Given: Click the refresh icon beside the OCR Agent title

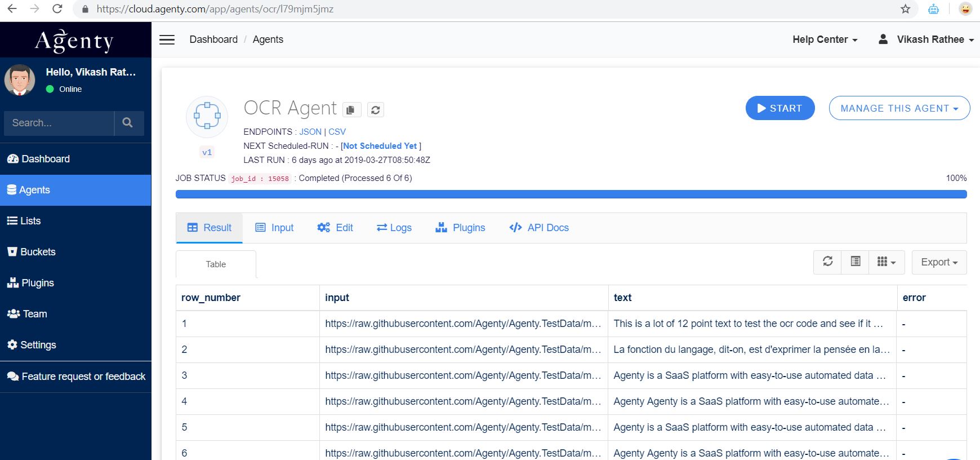Looking at the screenshot, I should (376, 110).
